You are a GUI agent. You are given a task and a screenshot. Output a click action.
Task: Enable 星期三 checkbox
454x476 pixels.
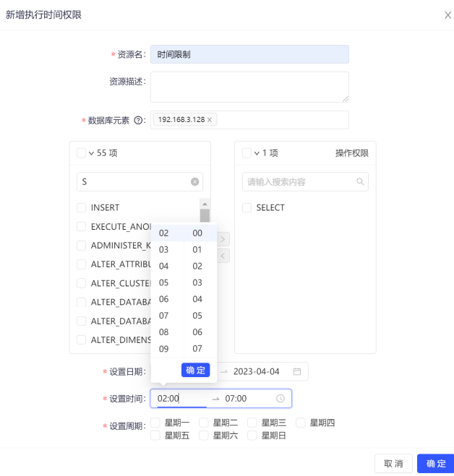pos(252,423)
